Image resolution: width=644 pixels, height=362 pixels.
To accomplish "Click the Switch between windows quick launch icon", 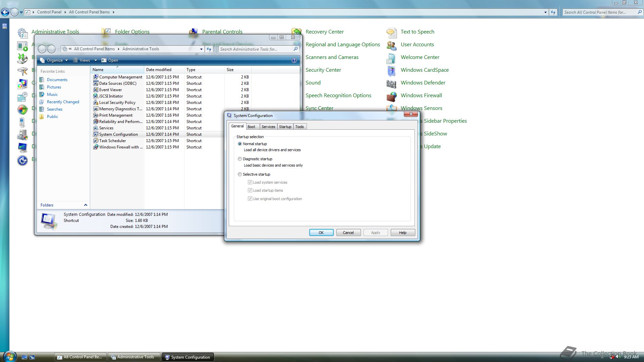I will pyautogui.click(x=32, y=357).
